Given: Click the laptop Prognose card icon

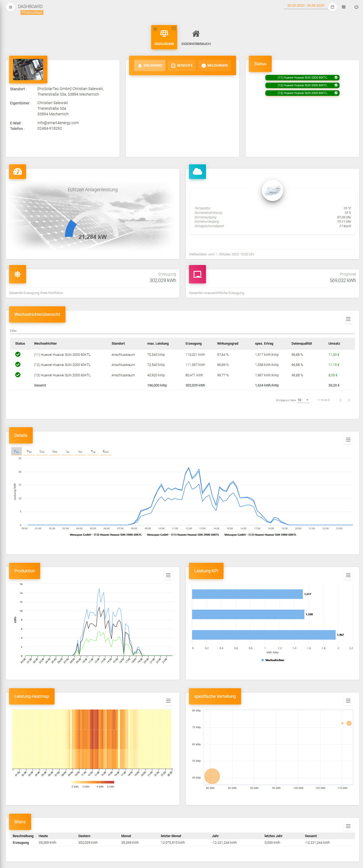Looking at the screenshot, I should 197,274.
